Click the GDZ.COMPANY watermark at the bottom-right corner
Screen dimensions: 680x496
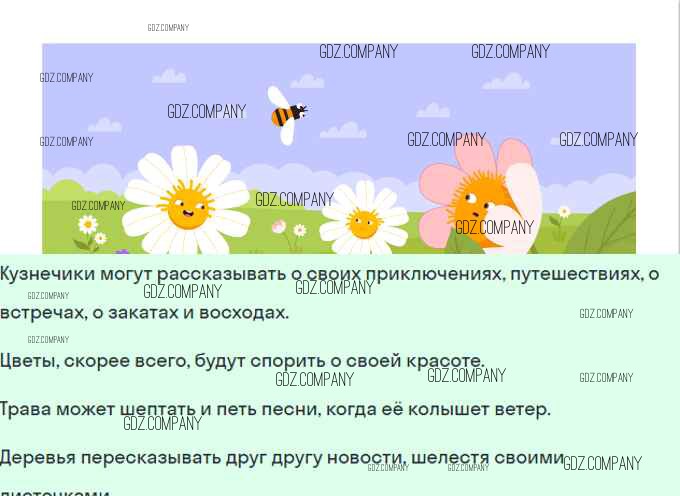point(602,463)
